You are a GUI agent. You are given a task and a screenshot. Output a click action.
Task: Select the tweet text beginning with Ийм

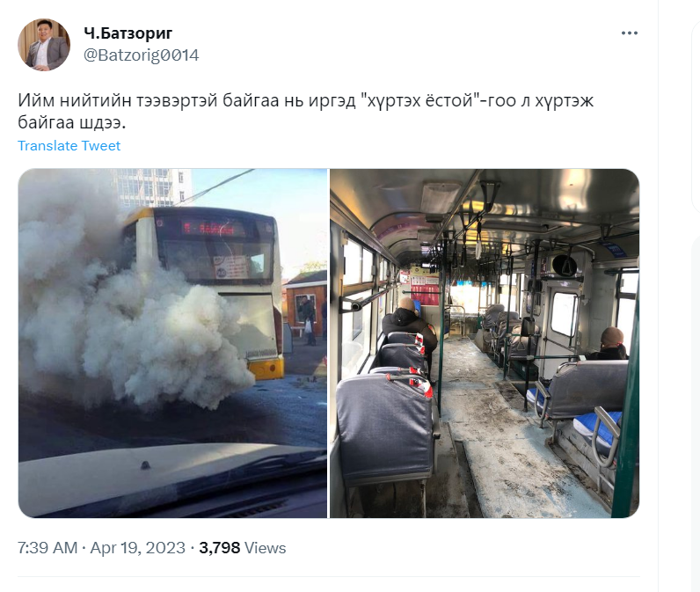point(306,111)
